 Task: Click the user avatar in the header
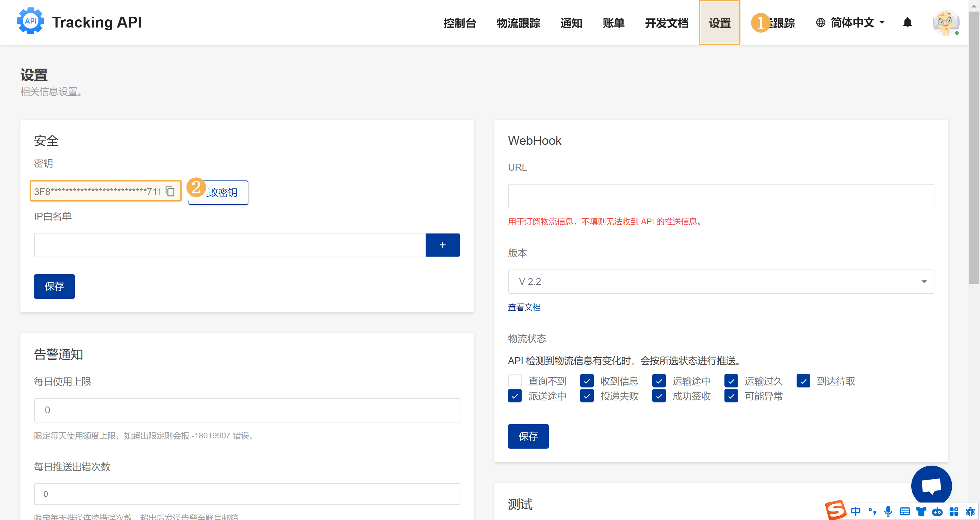pos(945,23)
